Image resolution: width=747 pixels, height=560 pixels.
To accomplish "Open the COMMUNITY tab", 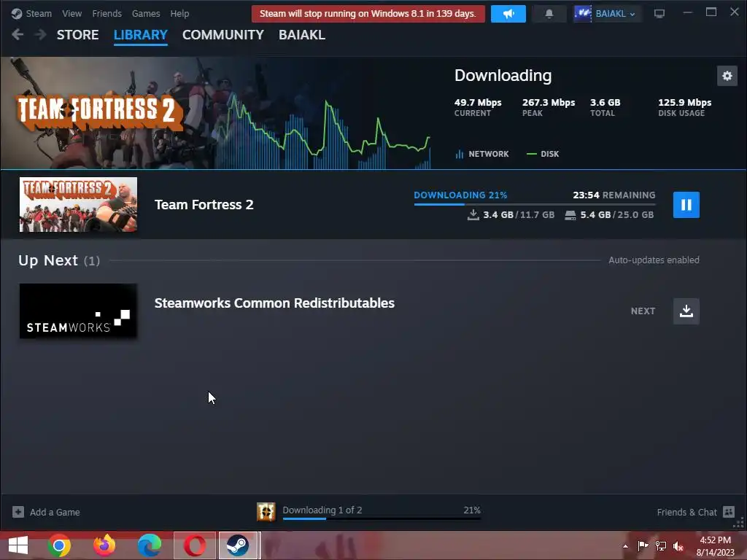I will [x=223, y=35].
